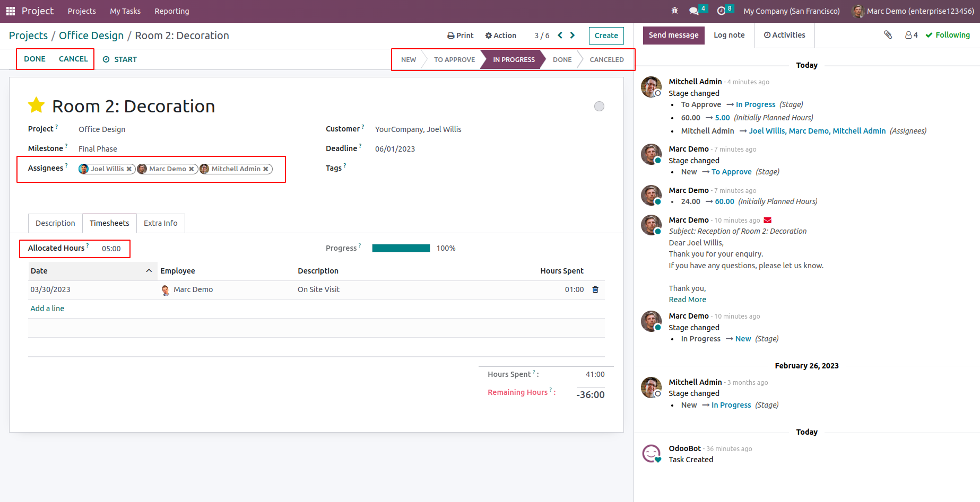Open the Projects menu
Viewport: 980px width, 502px height.
(82, 11)
